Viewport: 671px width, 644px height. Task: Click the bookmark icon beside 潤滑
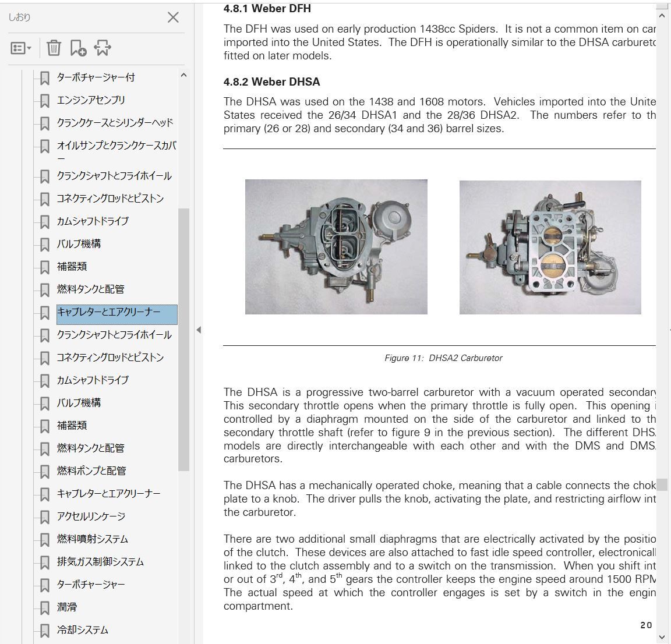coord(44,607)
